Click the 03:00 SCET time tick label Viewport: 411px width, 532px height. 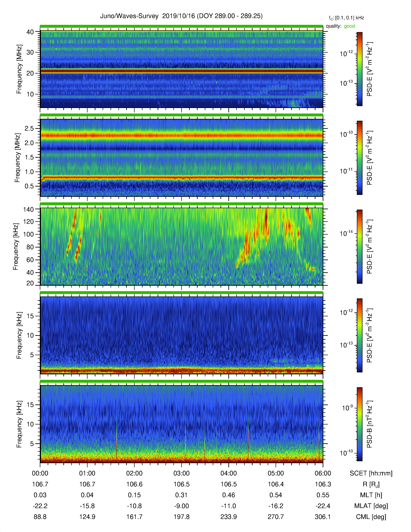coord(181,473)
